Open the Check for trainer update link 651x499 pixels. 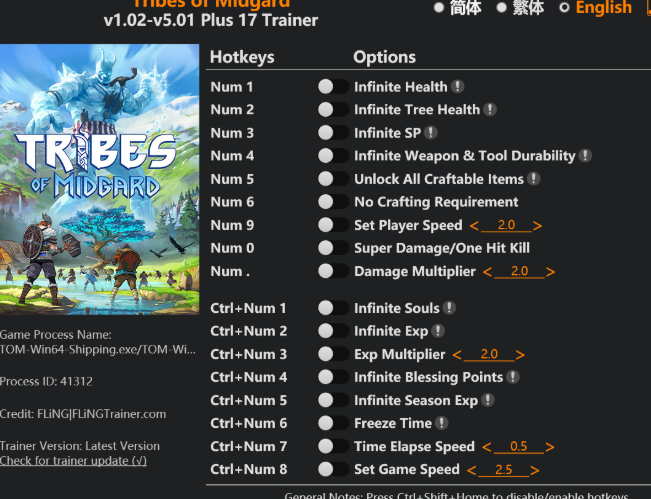[x=73, y=461]
